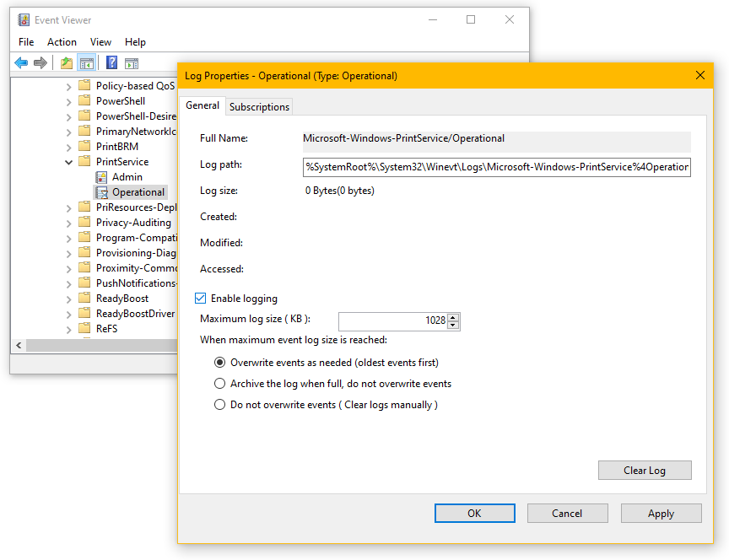The width and height of the screenshot is (729, 560).
Task: Collapse the PrintService tree node
Action: tap(68, 162)
